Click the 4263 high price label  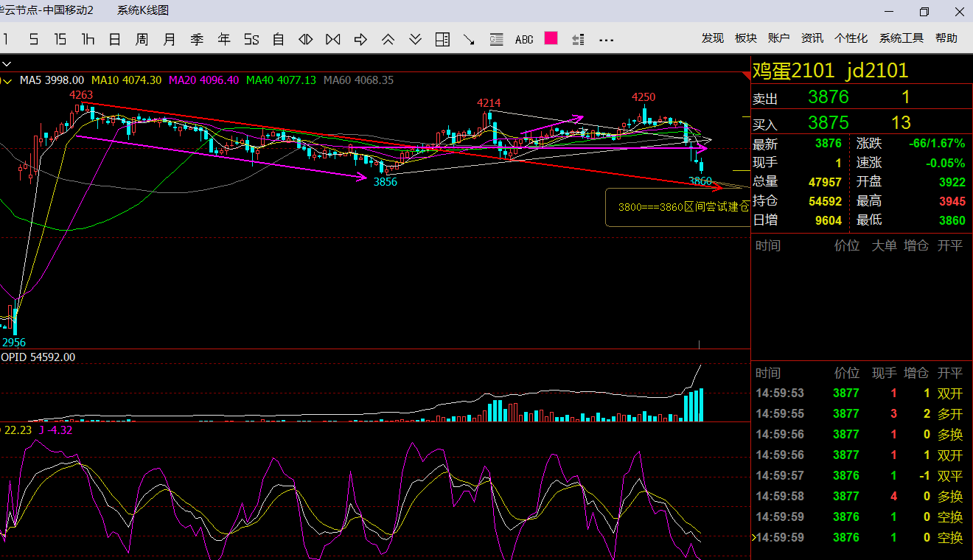pos(81,95)
